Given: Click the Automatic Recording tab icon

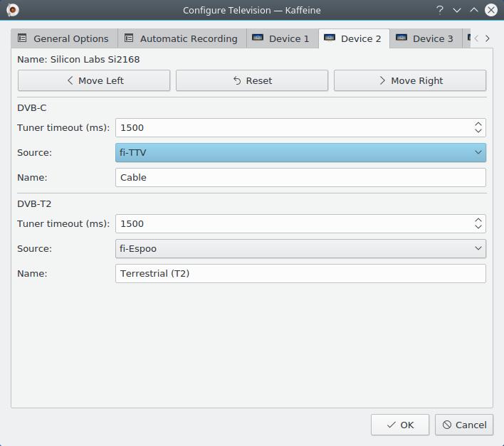Looking at the screenshot, I should [x=129, y=38].
